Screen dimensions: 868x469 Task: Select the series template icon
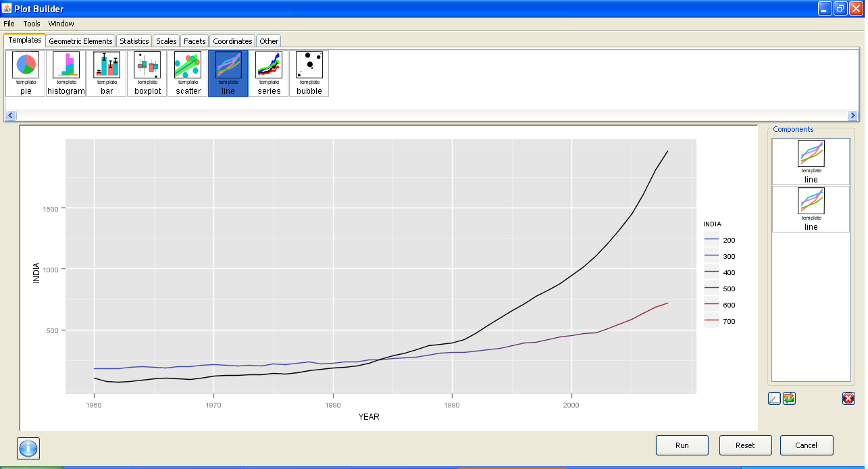tap(269, 73)
